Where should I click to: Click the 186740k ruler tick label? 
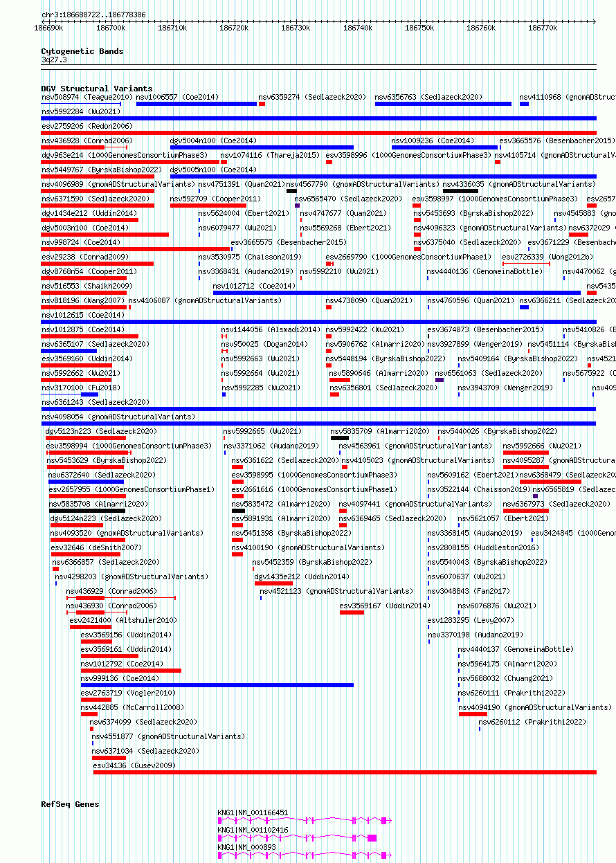pyautogui.click(x=357, y=28)
